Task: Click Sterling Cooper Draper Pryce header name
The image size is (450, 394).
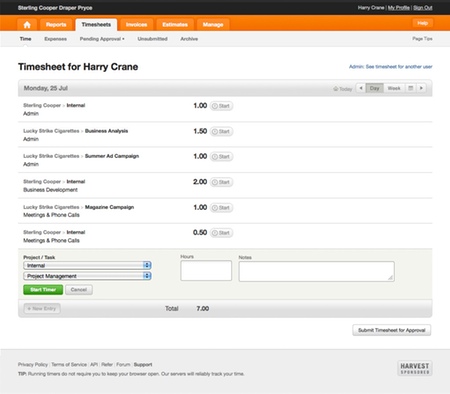Action: tap(55, 8)
